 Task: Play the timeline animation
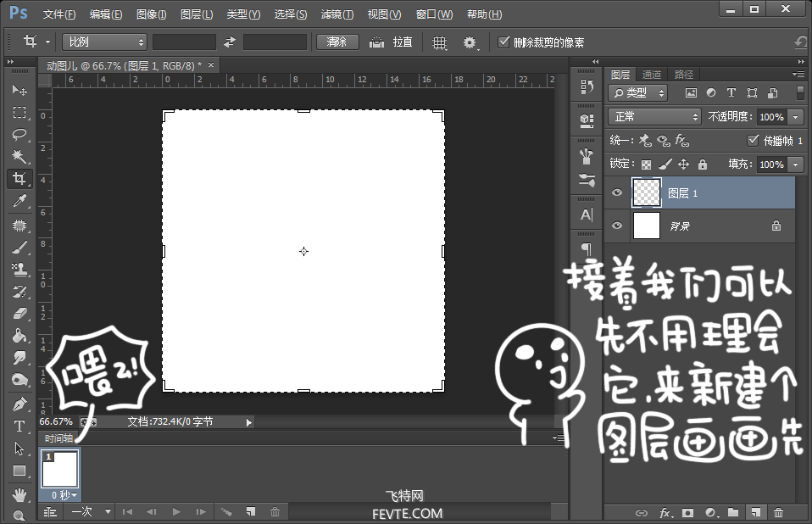[176, 511]
